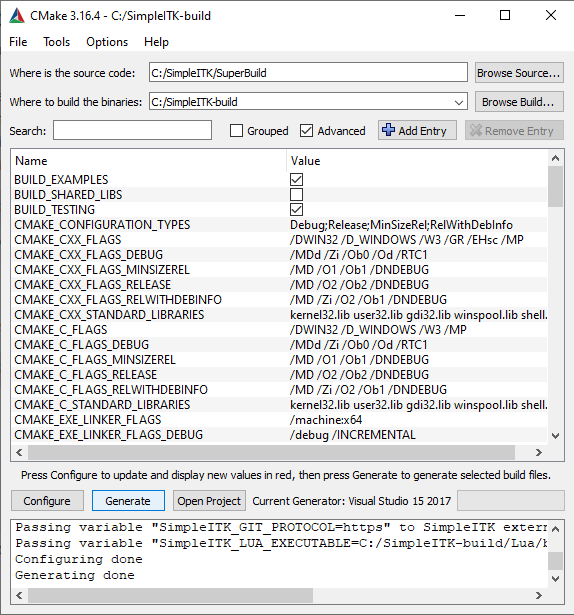
Task: Click the 'Configuring done' log line
Action: click(x=78, y=559)
